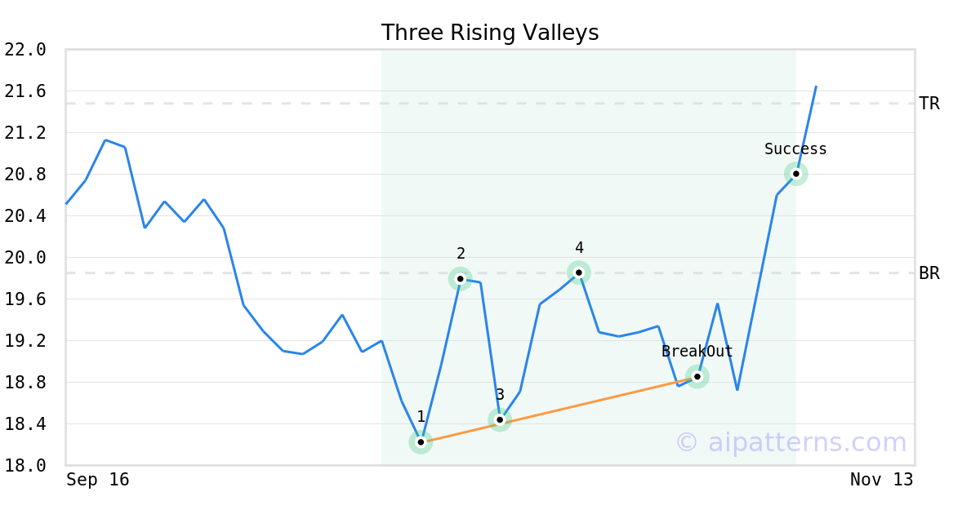Click the Sep 16 start date label
This screenshot has width=980, height=514.
click(x=98, y=480)
